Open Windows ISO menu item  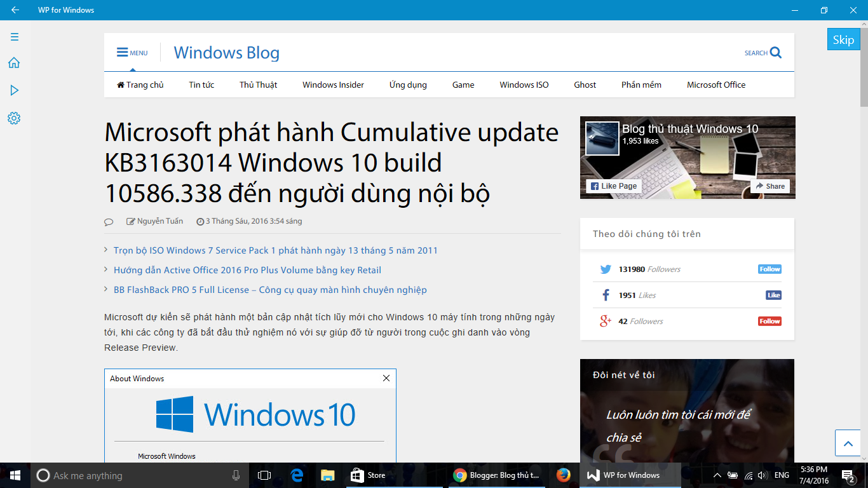[524, 85]
